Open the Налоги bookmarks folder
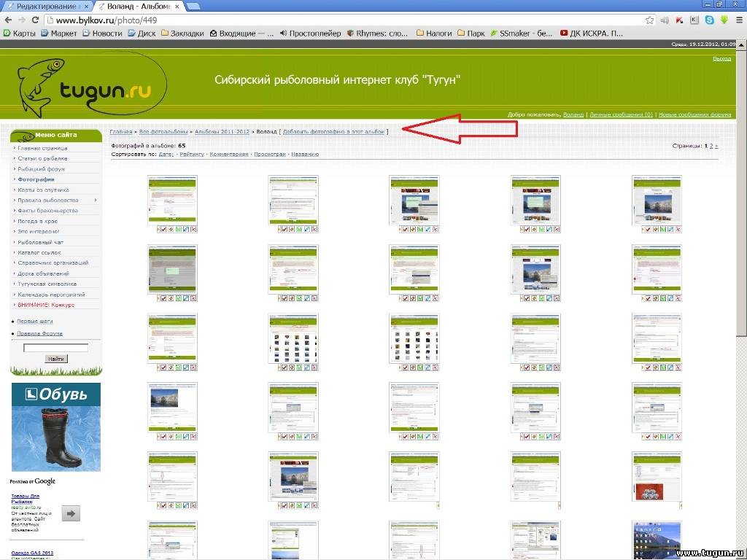This screenshot has height=560, width=747. [434, 34]
